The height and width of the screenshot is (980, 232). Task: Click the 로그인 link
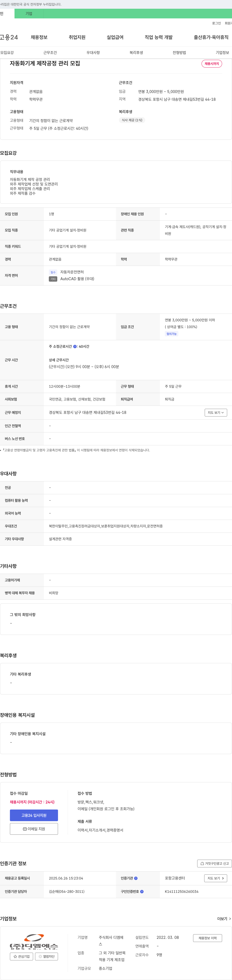[x=217, y=23]
